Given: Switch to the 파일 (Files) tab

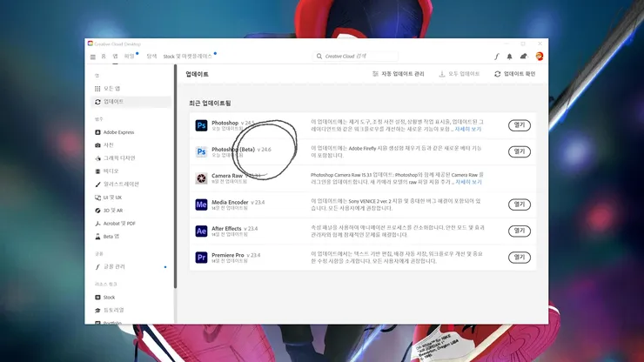Looking at the screenshot, I should pyautogui.click(x=130, y=57).
